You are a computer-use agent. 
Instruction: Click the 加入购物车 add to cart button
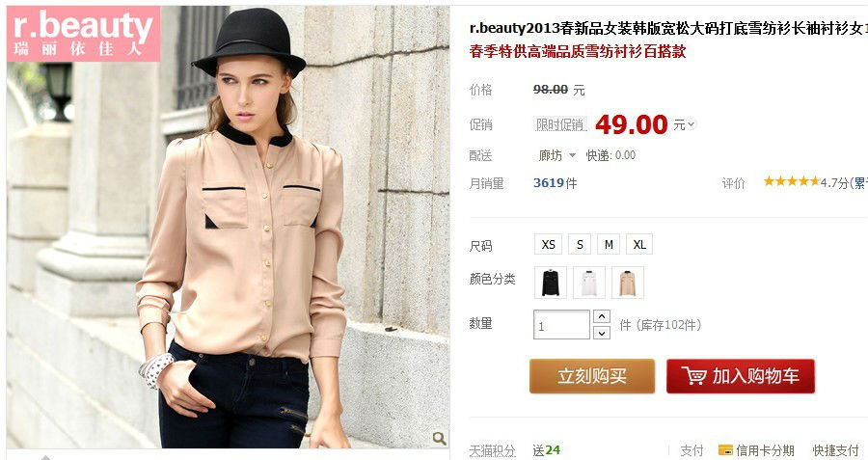tap(741, 376)
